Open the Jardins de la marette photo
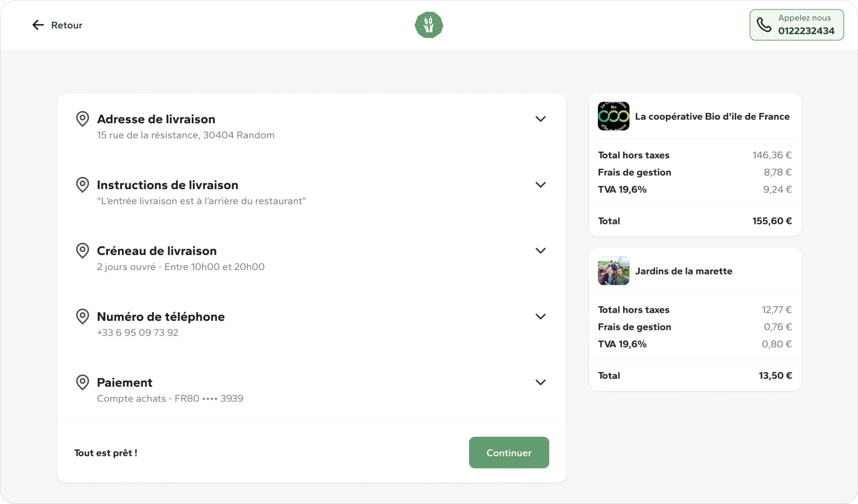This screenshot has height=504, width=858. 613,271
